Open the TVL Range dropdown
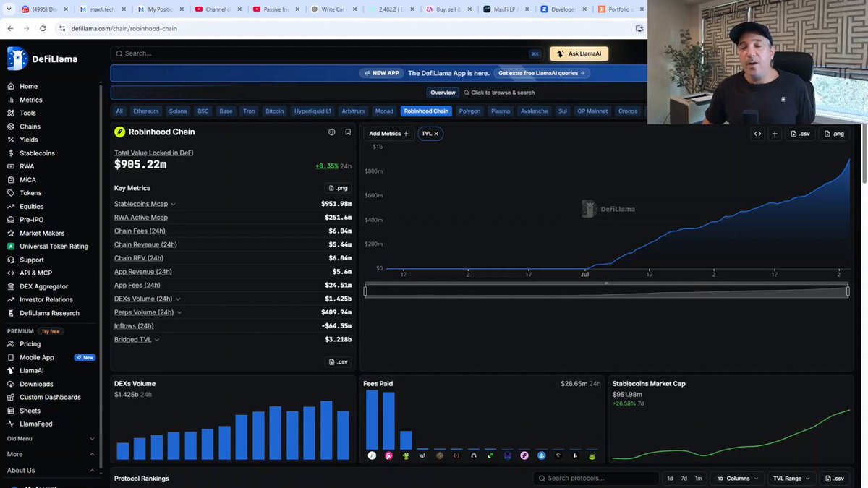Viewport: 868px width, 488px height. point(791,479)
